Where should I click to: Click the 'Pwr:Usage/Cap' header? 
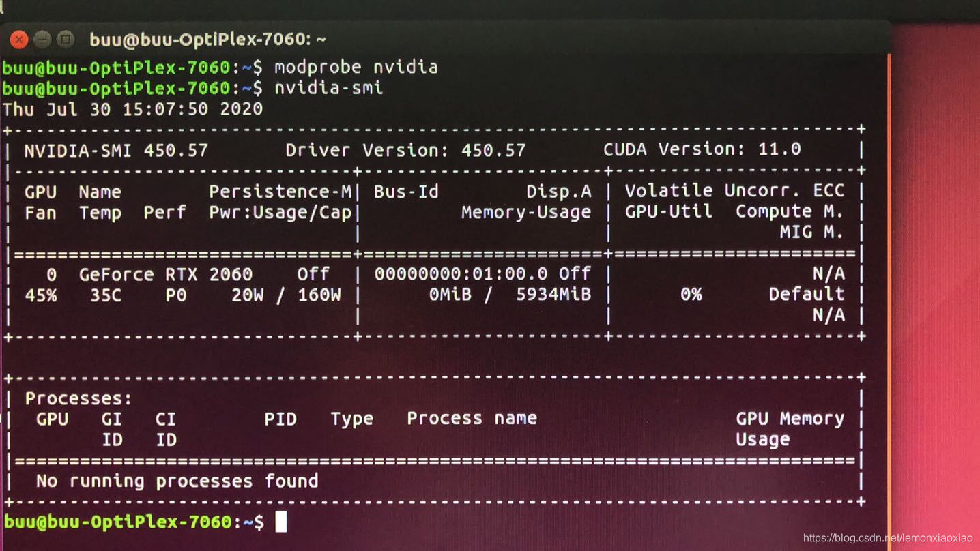pyautogui.click(x=280, y=213)
